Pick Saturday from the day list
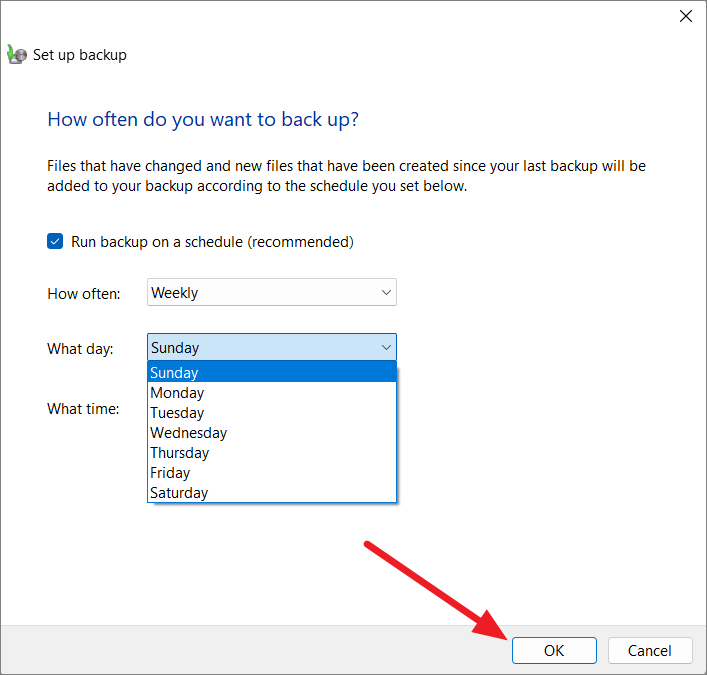Viewport: 707px width, 675px height. (x=272, y=492)
